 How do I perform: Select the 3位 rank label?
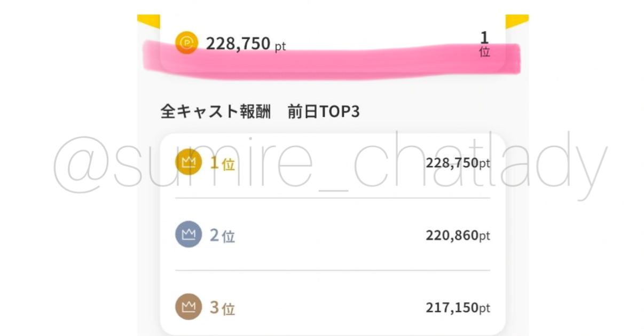point(222,308)
